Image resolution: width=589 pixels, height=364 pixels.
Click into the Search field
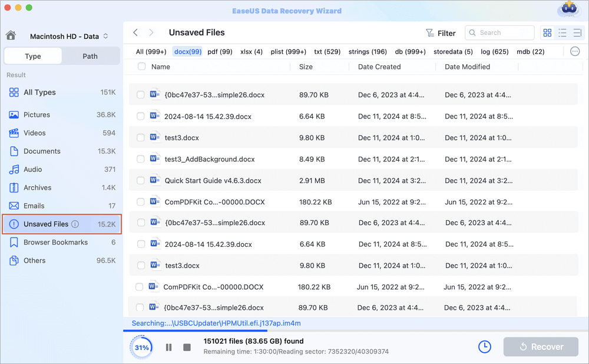tap(504, 33)
